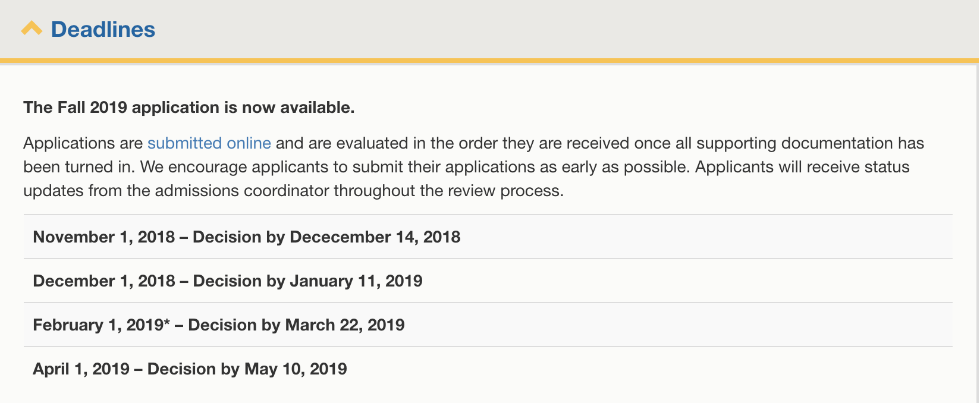
Task: Click the Dececember 14, 2018 decision text
Action: tap(374, 237)
